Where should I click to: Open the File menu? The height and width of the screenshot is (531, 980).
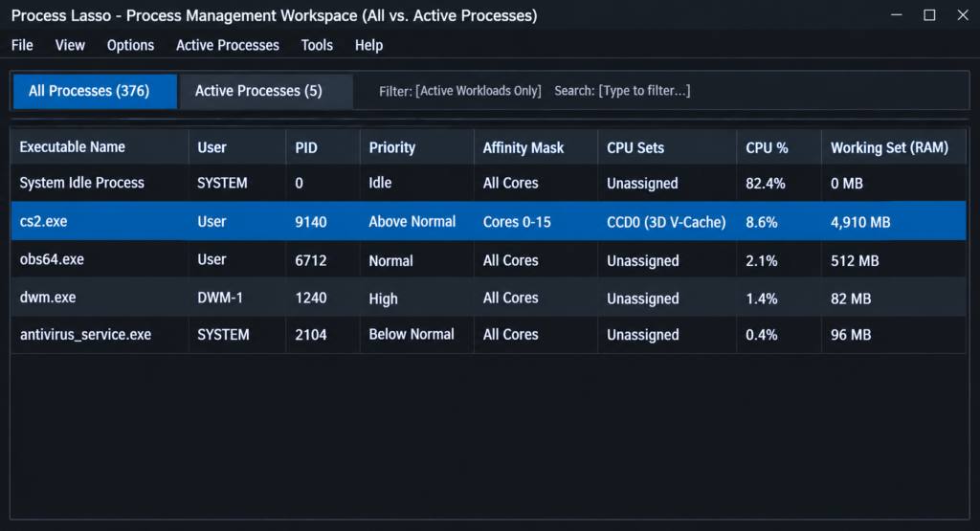pos(22,45)
